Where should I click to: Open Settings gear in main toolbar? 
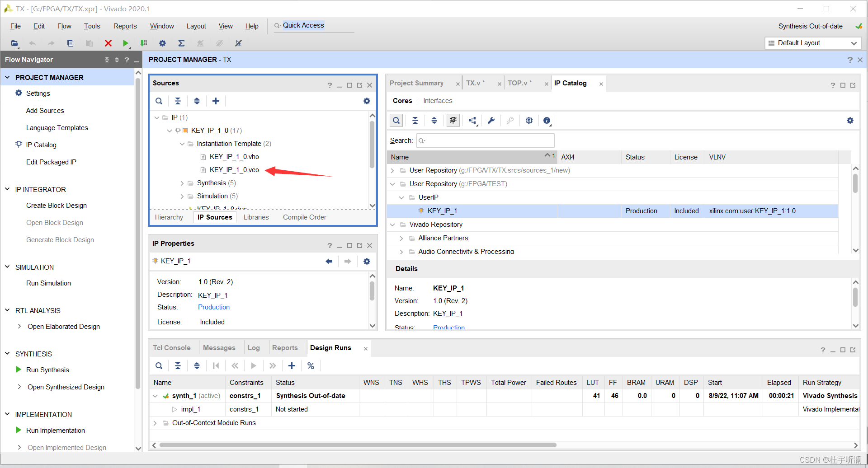(x=163, y=43)
